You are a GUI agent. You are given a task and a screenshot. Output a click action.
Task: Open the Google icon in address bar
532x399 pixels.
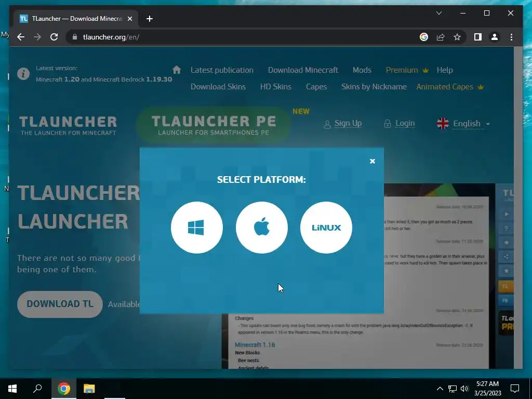coord(424,37)
